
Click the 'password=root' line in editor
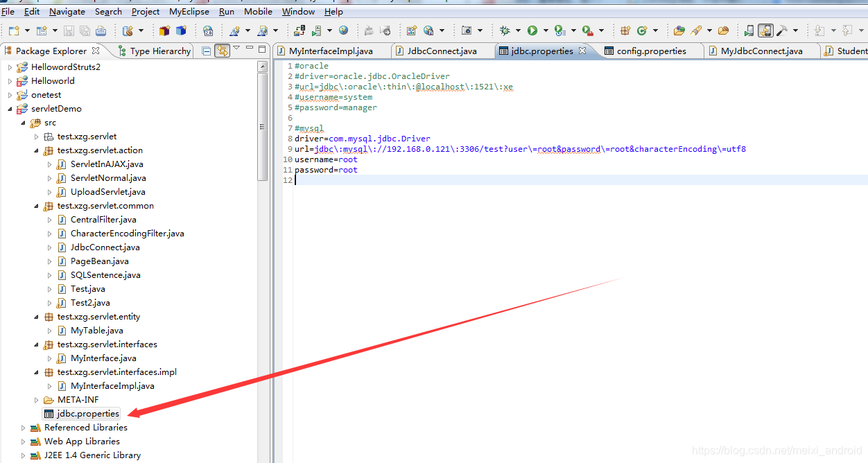(326, 170)
